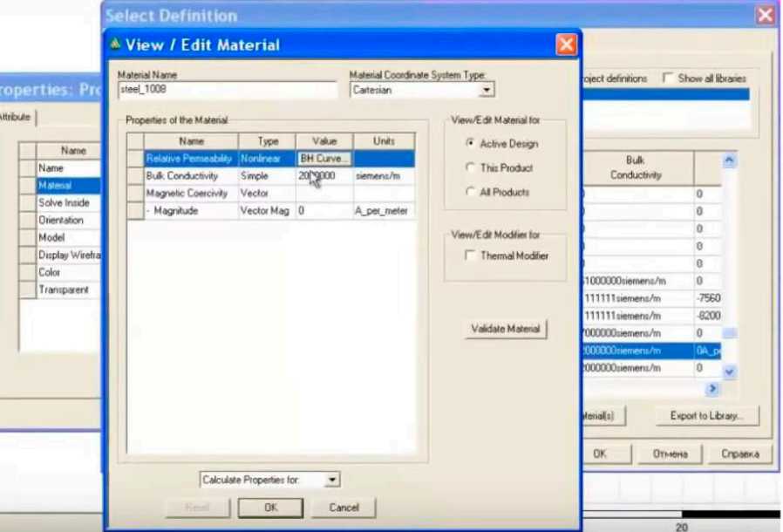The width and height of the screenshot is (783, 532).
Task: Click Export to Library... button
Action: click(x=706, y=416)
